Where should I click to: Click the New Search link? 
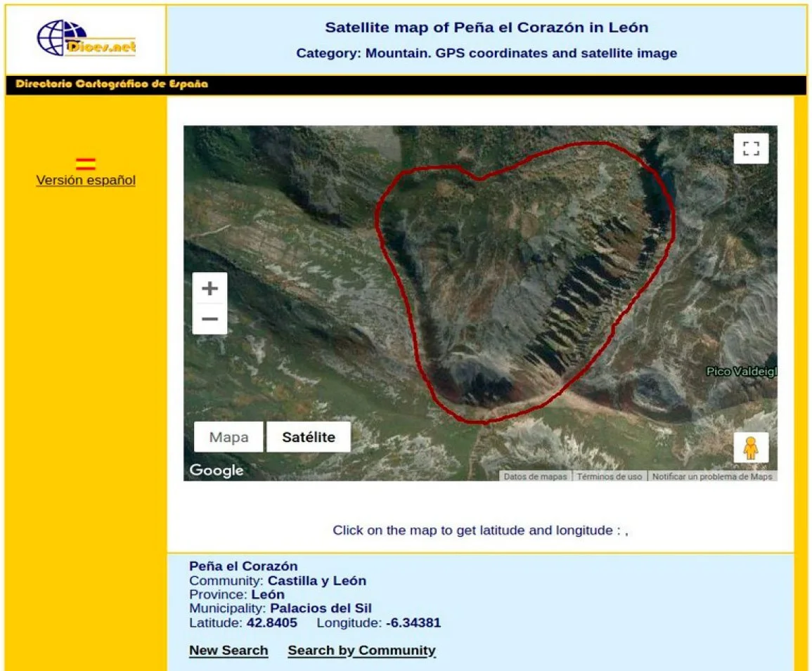coord(229,651)
